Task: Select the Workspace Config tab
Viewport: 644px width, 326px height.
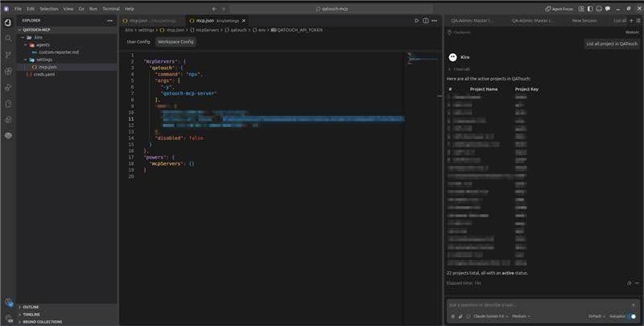Action: pyautogui.click(x=175, y=42)
